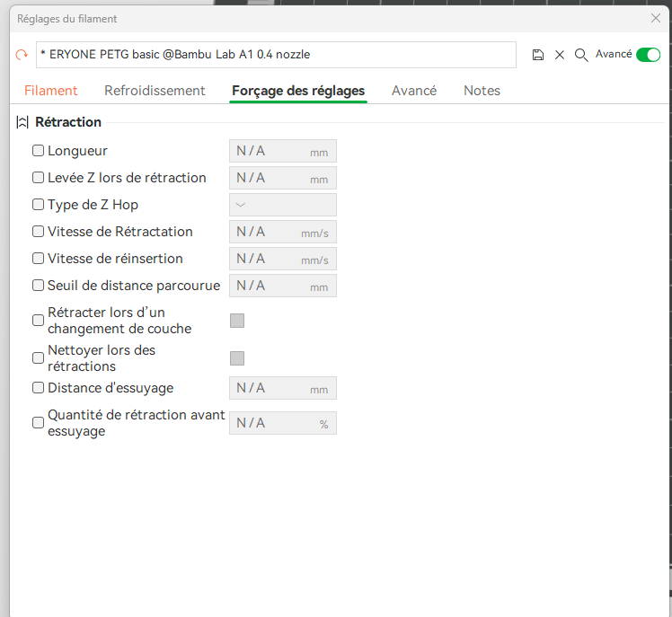Click the Rétraction section heading

(68, 122)
